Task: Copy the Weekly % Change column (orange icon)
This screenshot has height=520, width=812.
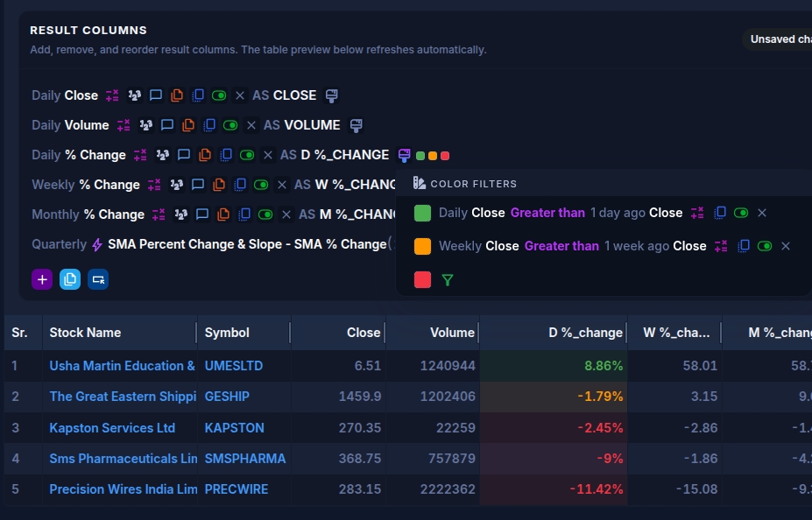Action: point(219,185)
